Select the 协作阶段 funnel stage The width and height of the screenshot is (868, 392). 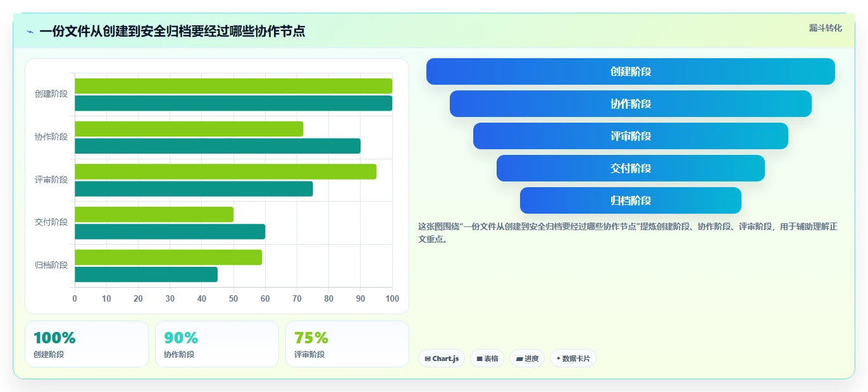coord(631,104)
